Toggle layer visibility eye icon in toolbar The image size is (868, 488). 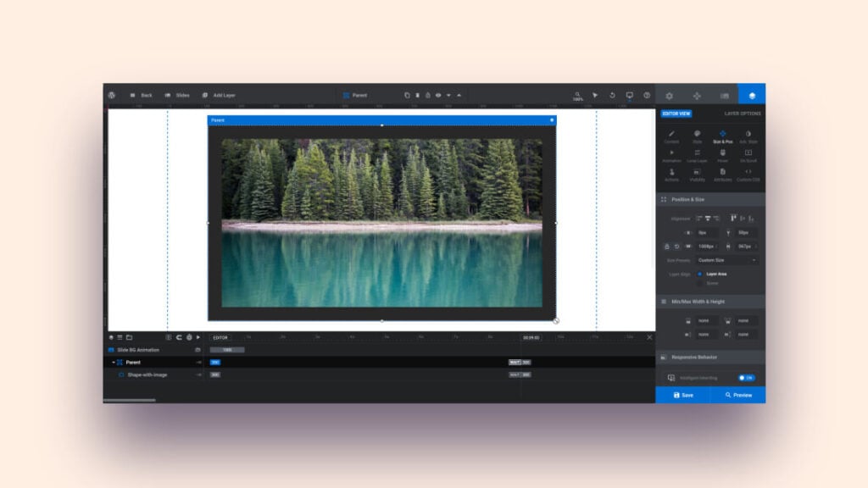pos(438,95)
